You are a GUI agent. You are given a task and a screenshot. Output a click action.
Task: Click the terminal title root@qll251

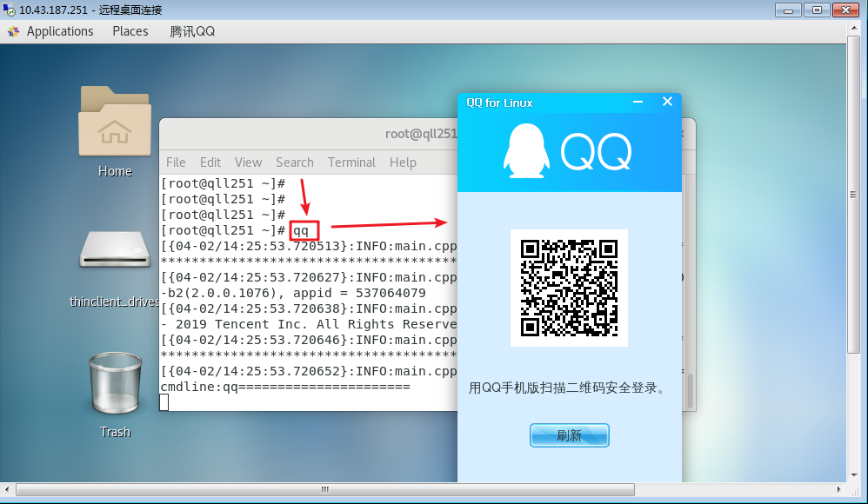click(421, 134)
